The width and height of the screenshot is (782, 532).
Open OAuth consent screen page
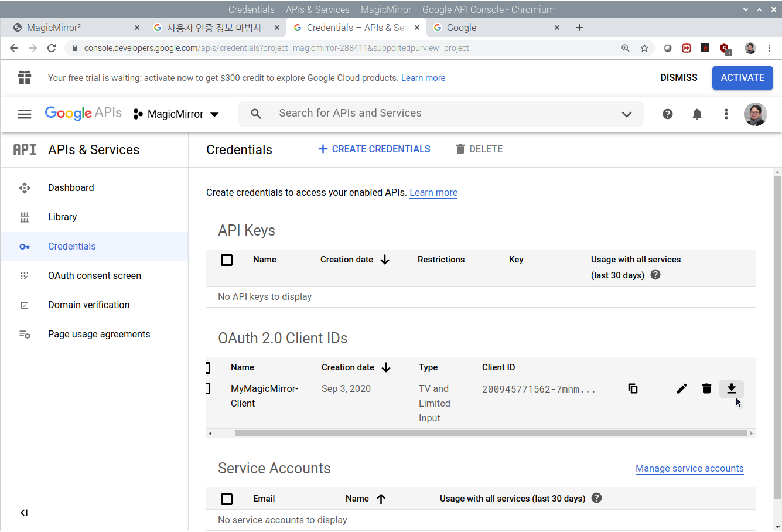click(94, 275)
